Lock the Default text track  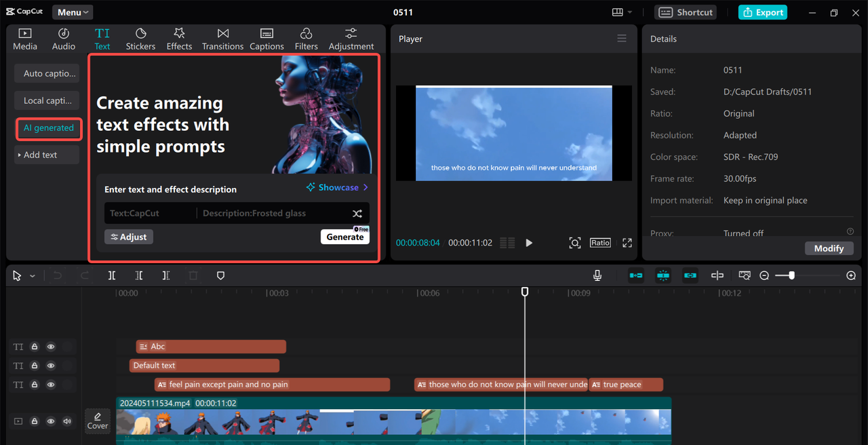pos(35,366)
